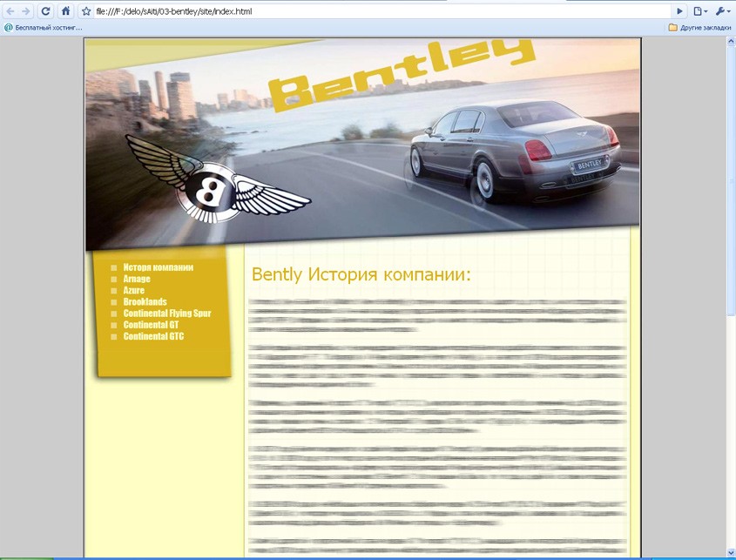Open the Continental Flying Spur link
Screen dimensions: 736x560
click(x=167, y=314)
